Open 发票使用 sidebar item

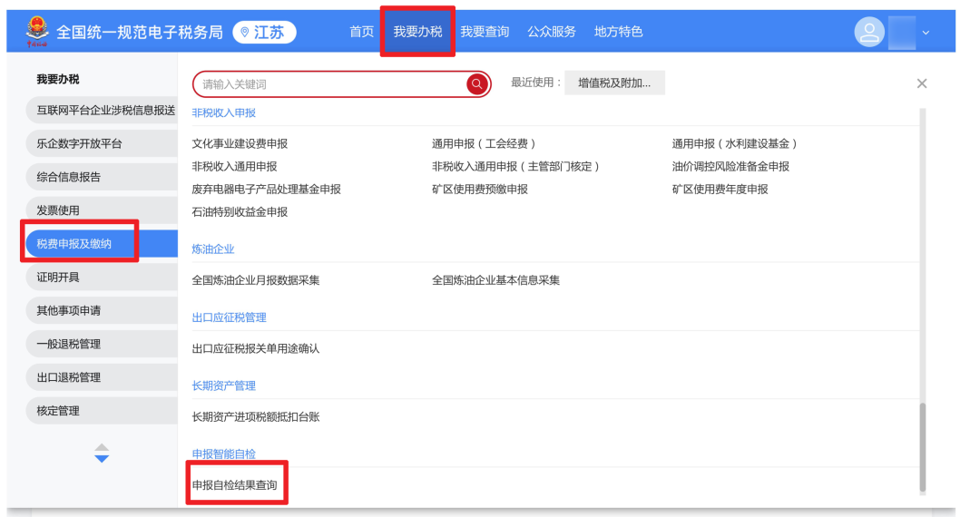coord(102,210)
